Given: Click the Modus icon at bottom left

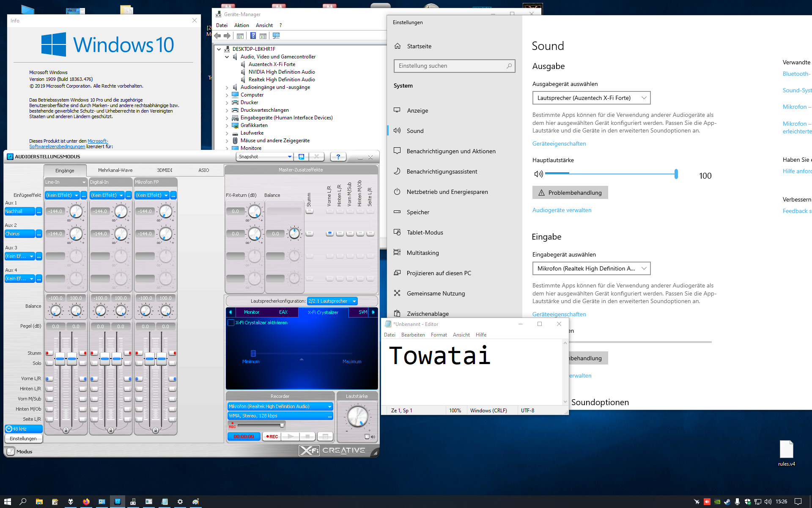Looking at the screenshot, I should tap(11, 452).
